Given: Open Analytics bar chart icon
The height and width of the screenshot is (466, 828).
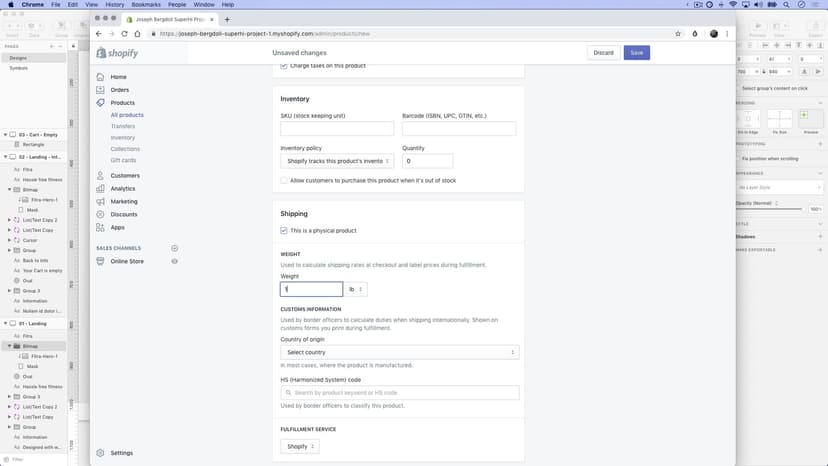Looking at the screenshot, I should click(101, 189).
